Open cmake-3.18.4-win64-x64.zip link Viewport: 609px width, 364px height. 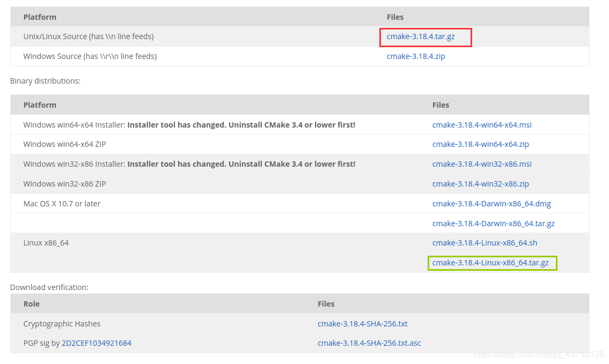click(481, 144)
